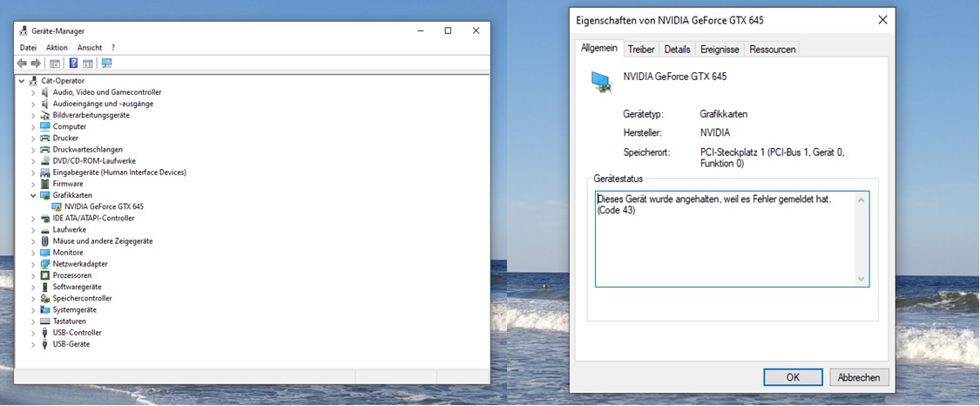This screenshot has width=980, height=406.
Task: Expand the Computer category
Action: [x=33, y=127]
